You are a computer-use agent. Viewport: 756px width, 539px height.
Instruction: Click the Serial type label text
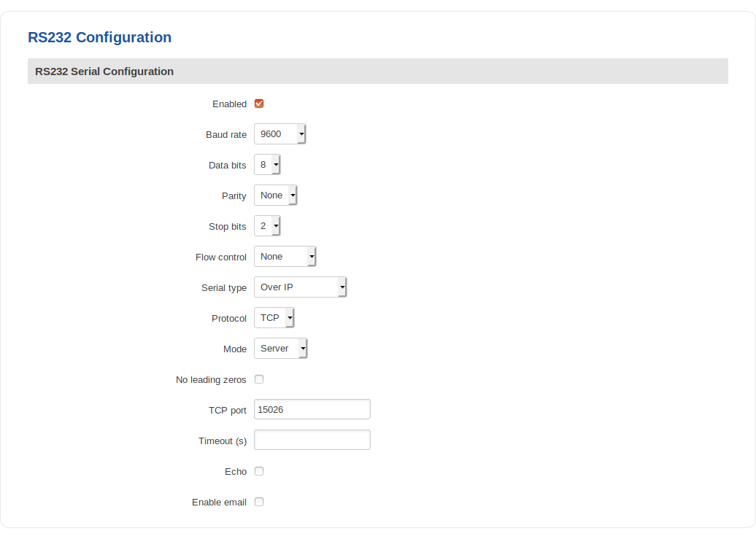pyautogui.click(x=224, y=288)
